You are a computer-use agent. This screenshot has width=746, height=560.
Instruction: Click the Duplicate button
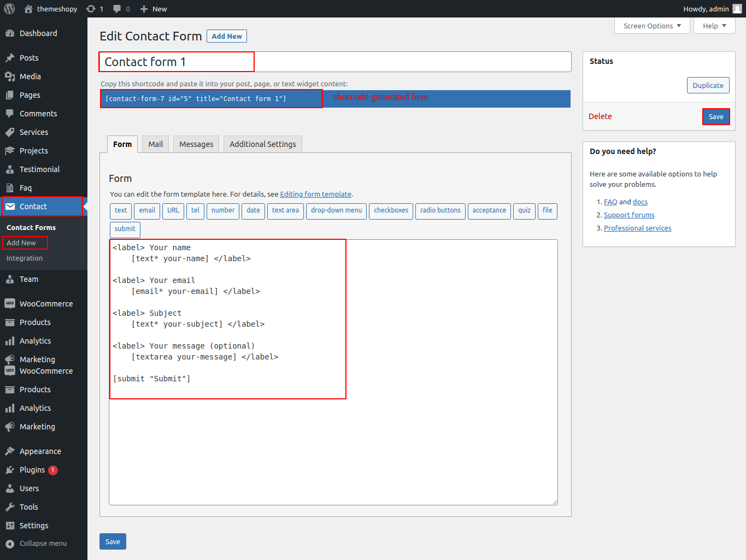[x=708, y=85]
